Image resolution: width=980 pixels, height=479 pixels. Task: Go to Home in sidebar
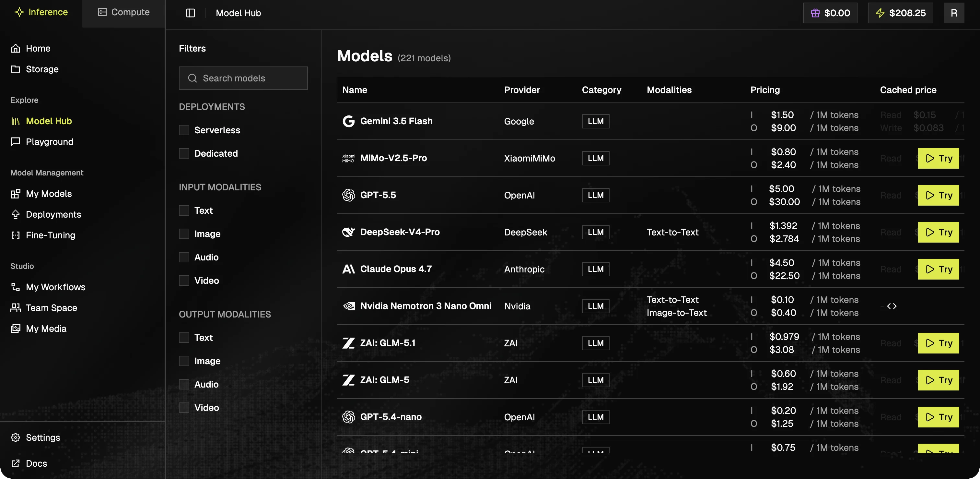[30, 48]
